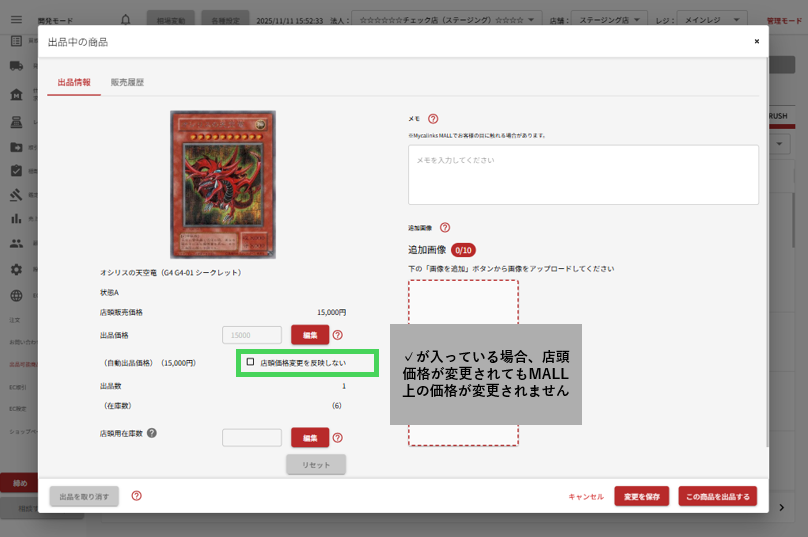
Task: Switch to the 販売履歴 tab
Action: pyautogui.click(x=127, y=82)
